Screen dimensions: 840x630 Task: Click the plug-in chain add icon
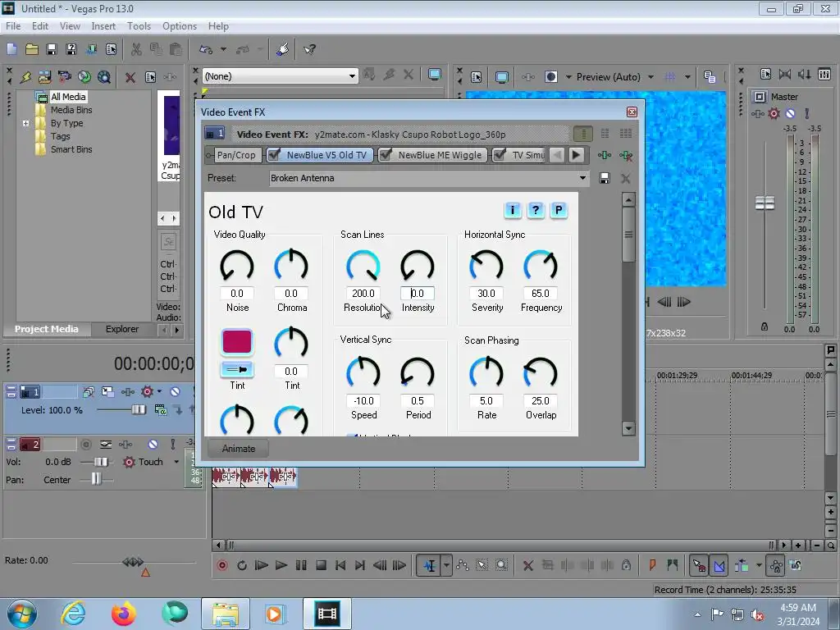(x=605, y=155)
